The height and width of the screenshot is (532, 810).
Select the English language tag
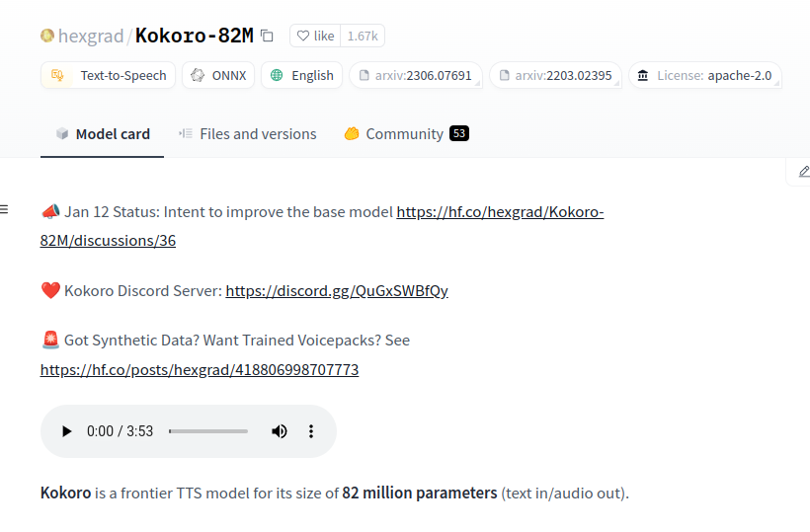301,75
